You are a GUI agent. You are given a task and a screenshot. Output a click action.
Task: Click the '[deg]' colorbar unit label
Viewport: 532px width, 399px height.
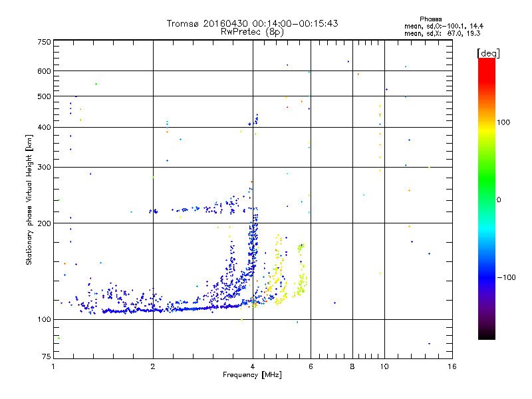488,53
